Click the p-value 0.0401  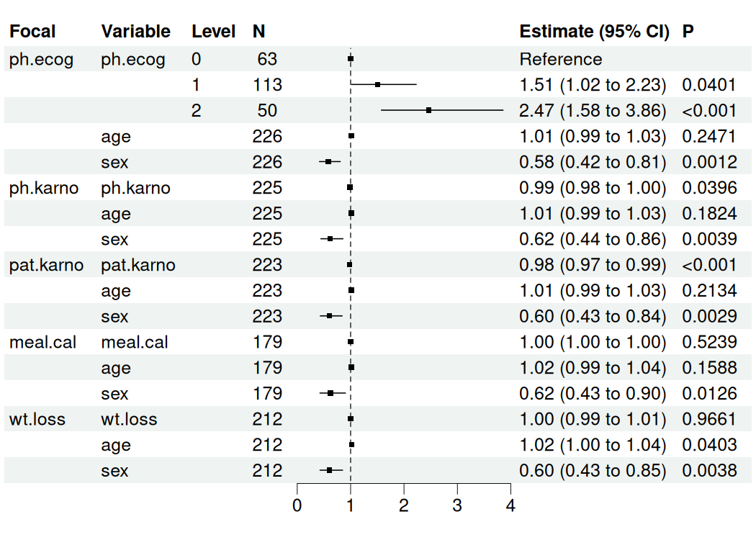[709, 85]
